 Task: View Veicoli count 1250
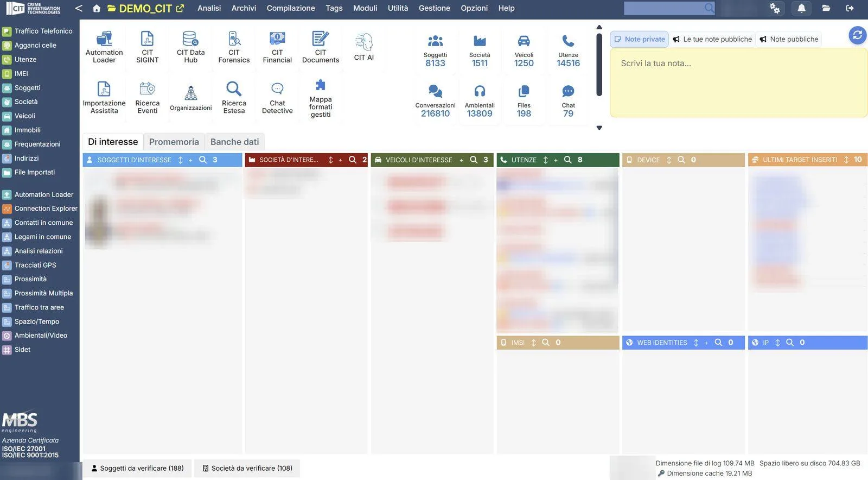pos(524,51)
